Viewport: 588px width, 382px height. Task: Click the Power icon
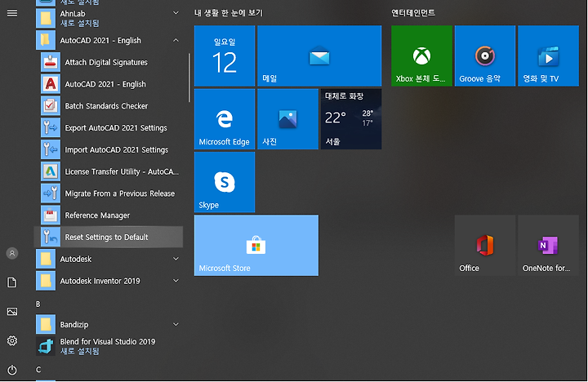[12, 370]
